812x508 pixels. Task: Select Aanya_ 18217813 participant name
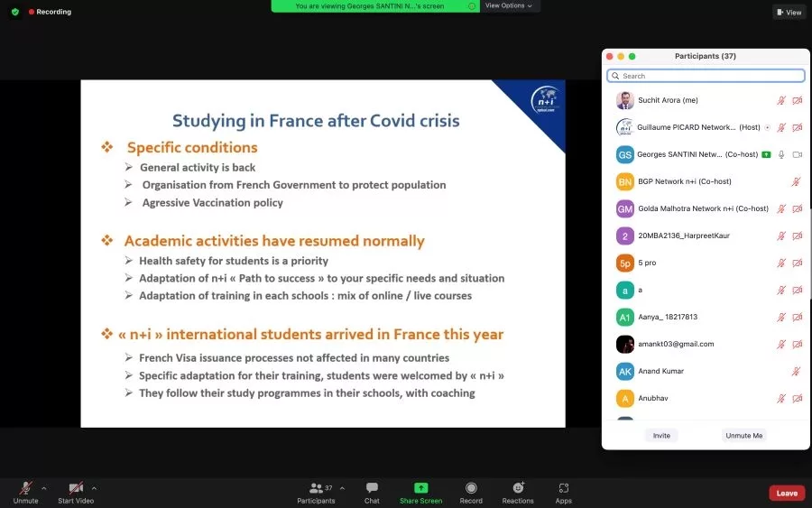click(668, 317)
